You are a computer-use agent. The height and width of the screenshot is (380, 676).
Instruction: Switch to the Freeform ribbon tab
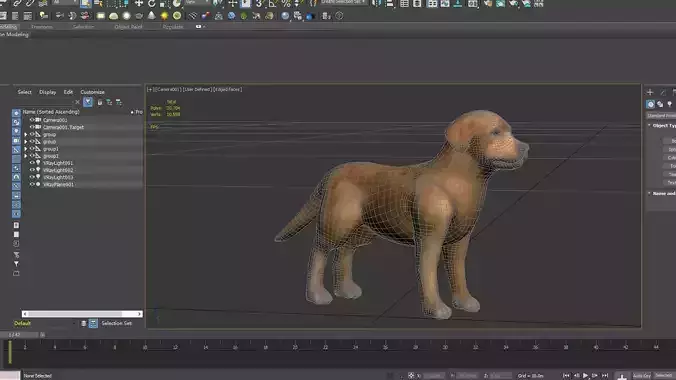(41, 27)
